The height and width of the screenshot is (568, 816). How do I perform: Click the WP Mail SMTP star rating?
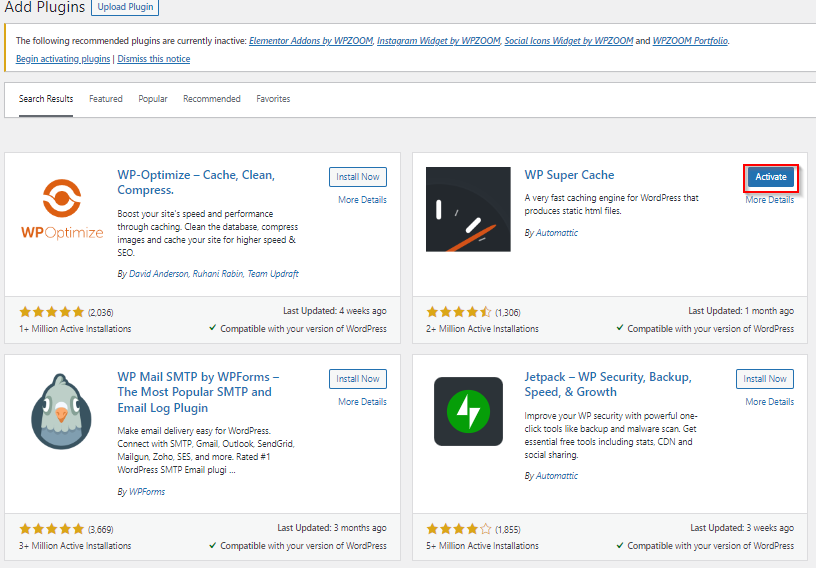[x=52, y=529]
